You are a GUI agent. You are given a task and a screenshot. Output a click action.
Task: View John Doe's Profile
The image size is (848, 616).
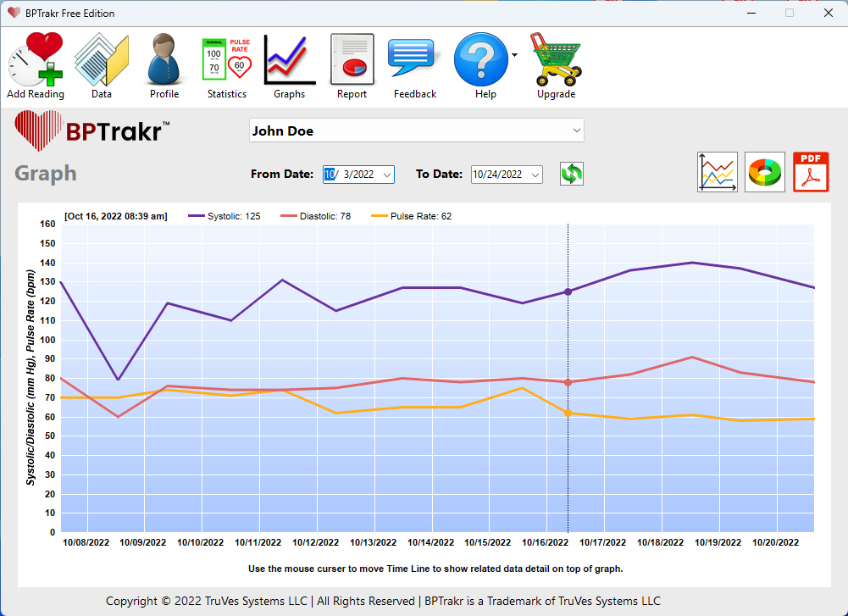(x=163, y=59)
